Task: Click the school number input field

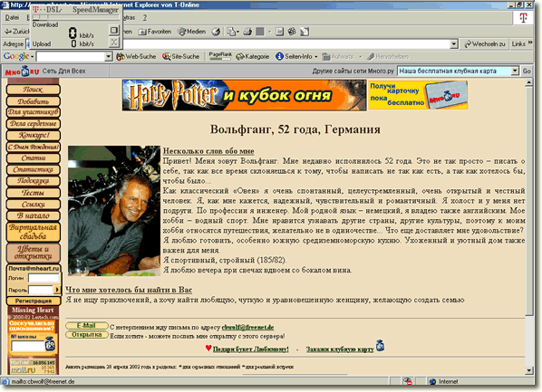Action: [x=28, y=346]
